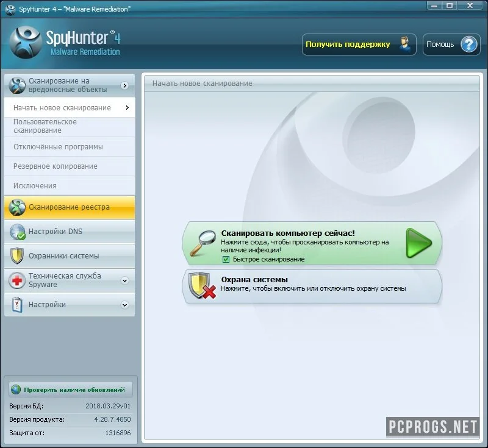488x448 pixels.
Task: Click product version value 4.28.7.4850
Action: (x=112, y=419)
